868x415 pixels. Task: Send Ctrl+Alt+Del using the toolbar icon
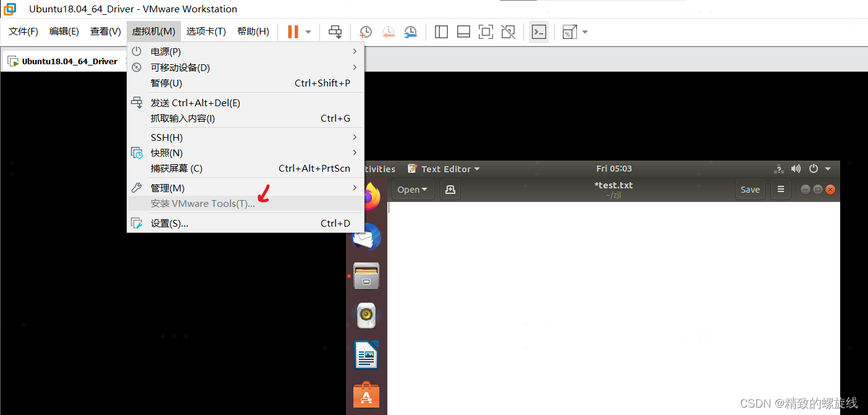[335, 31]
